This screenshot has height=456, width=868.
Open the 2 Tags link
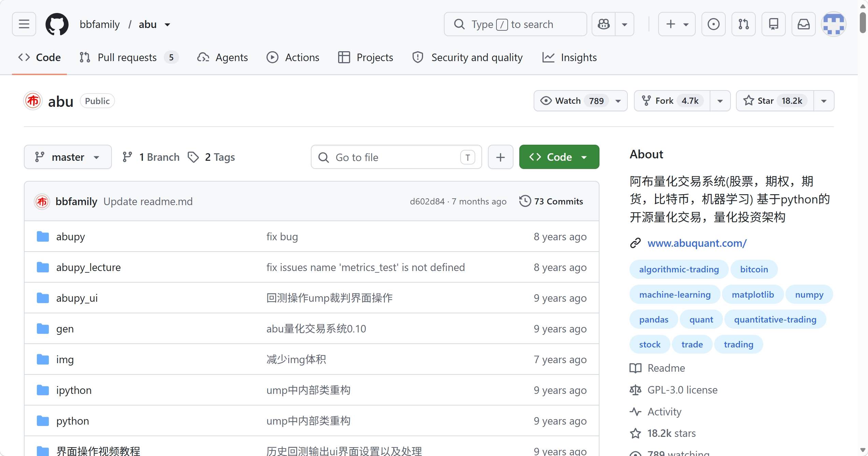tap(211, 157)
